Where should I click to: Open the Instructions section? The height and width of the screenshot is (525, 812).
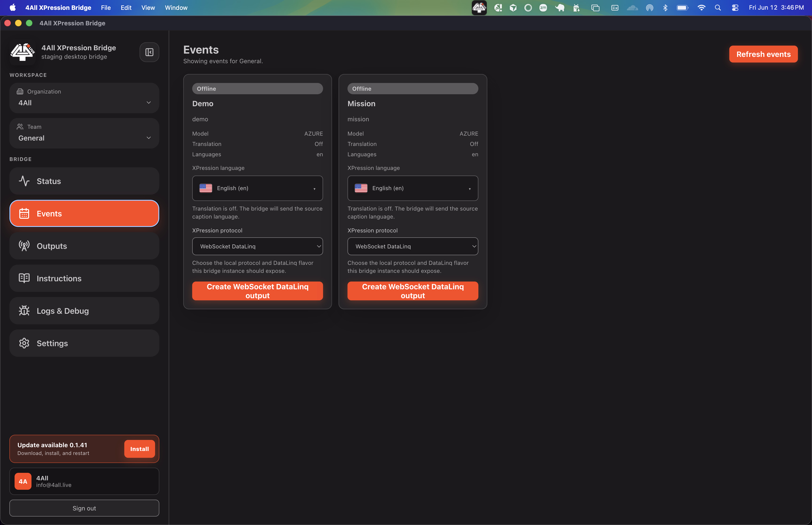(84, 278)
